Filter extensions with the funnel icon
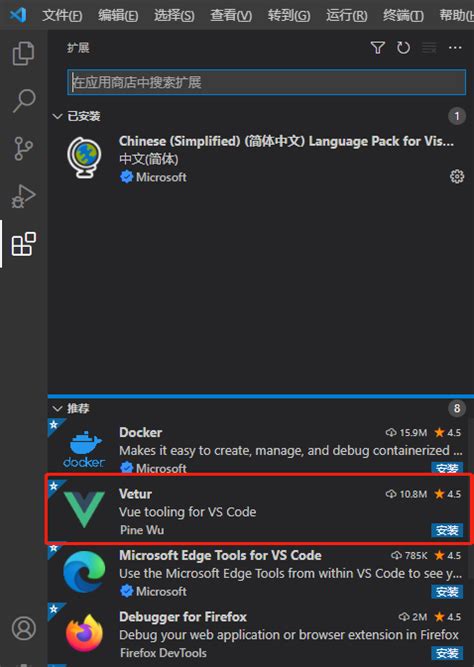This screenshot has width=474, height=667. (x=377, y=48)
